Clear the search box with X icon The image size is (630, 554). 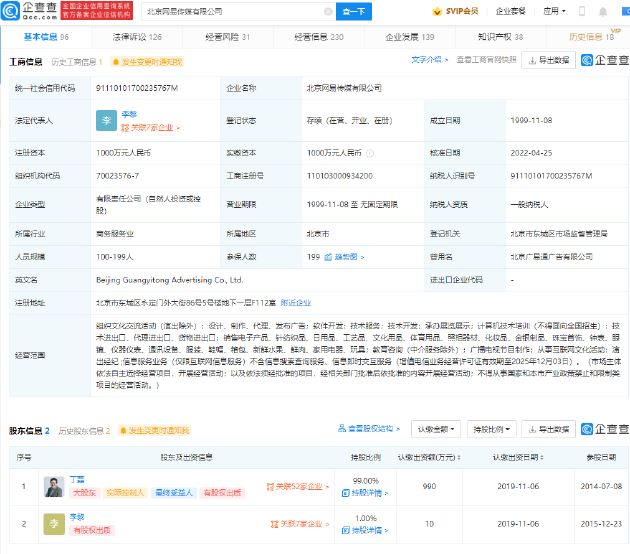(x=327, y=11)
